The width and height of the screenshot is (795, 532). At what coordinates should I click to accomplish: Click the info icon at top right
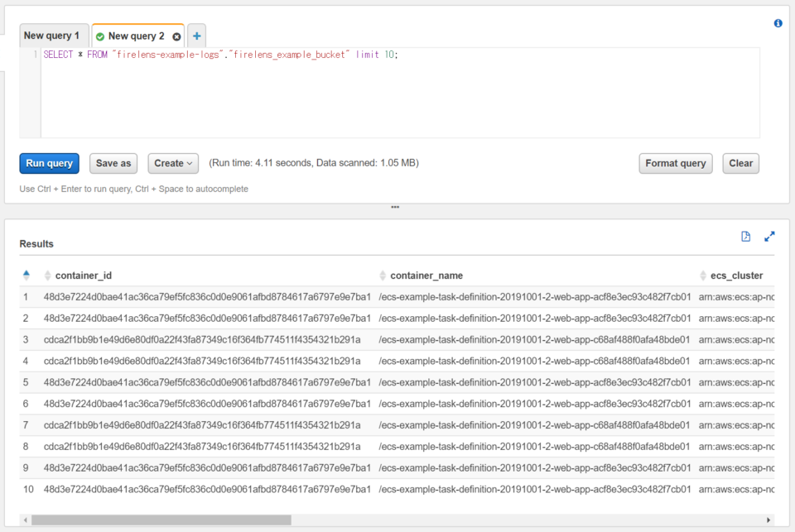(778, 23)
